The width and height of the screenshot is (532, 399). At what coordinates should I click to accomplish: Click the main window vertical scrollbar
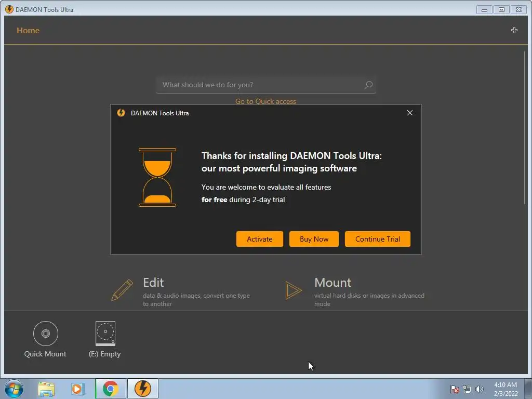[x=525, y=127]
